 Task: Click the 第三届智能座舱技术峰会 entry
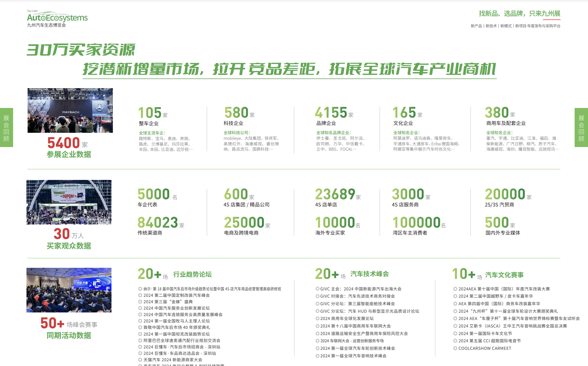[355, 304]
